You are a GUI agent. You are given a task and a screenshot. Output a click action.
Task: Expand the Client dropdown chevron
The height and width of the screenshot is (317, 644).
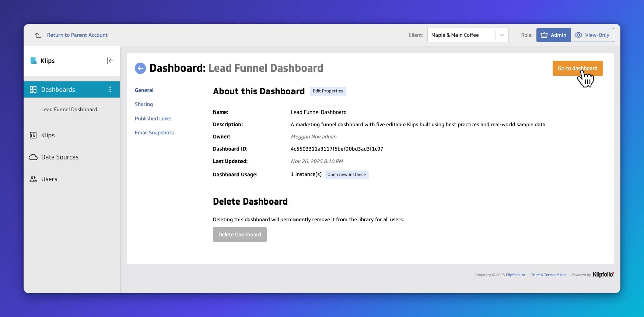tap(502, 35)
